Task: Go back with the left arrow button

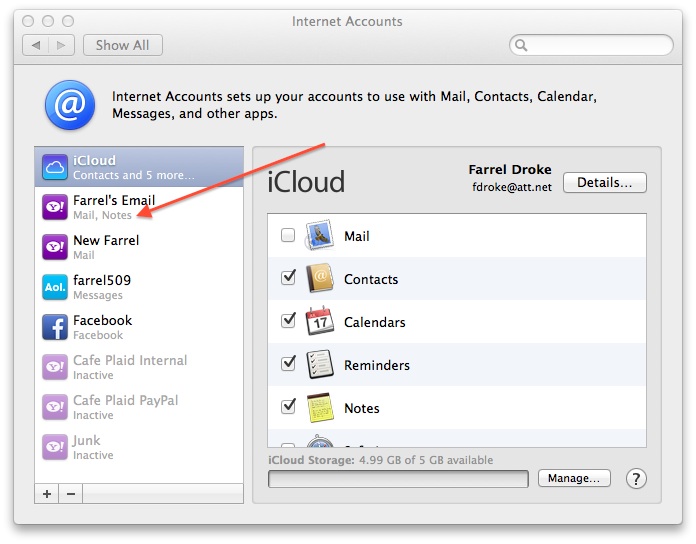Action: (36, 45)
